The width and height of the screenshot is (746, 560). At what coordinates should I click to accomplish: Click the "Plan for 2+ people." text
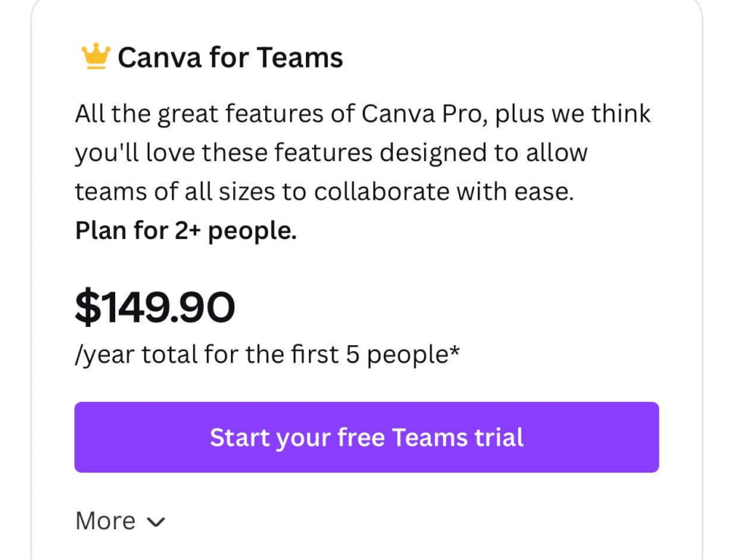186,231
